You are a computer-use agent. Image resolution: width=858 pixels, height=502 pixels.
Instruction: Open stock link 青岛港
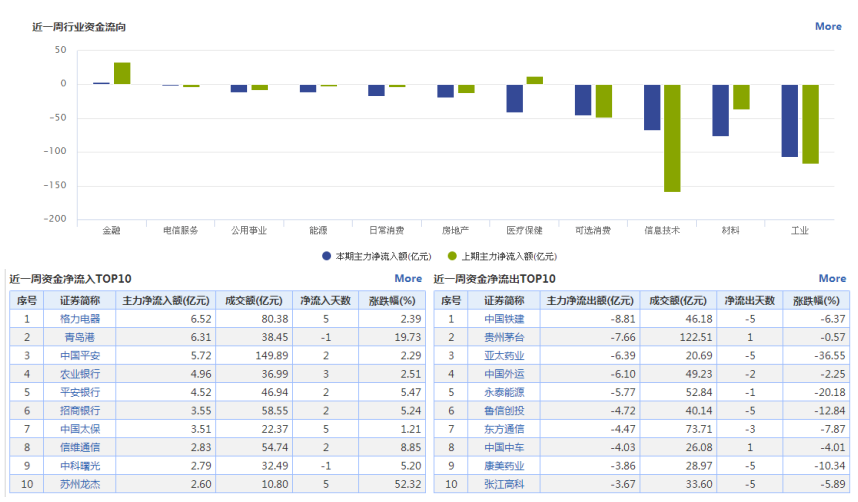(x=80, y=337)
